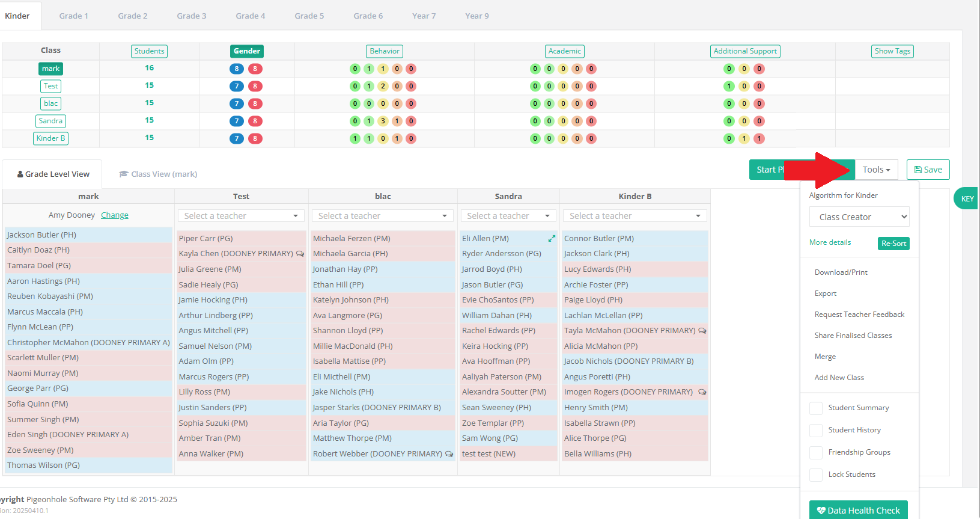Open the comment bubble beside Robert Webber
Screen dimensions: 980x519
[449, 454]
